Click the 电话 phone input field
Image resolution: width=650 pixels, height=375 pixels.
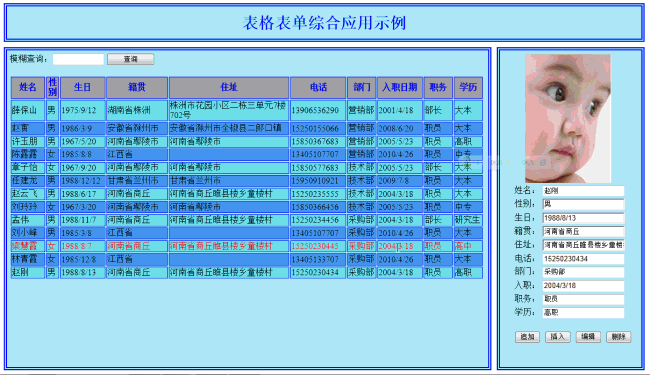click(583, 259)
